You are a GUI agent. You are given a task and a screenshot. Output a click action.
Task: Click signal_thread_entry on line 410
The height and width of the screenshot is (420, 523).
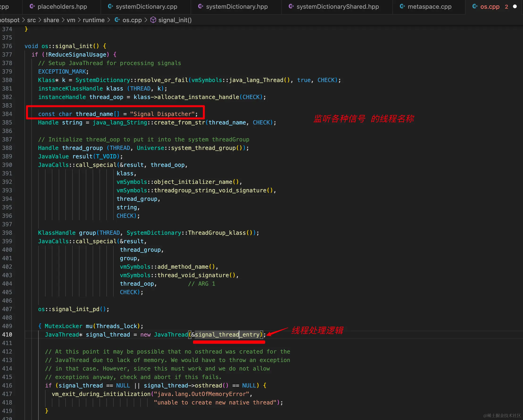pyautogui.click(x=227, y=335)
